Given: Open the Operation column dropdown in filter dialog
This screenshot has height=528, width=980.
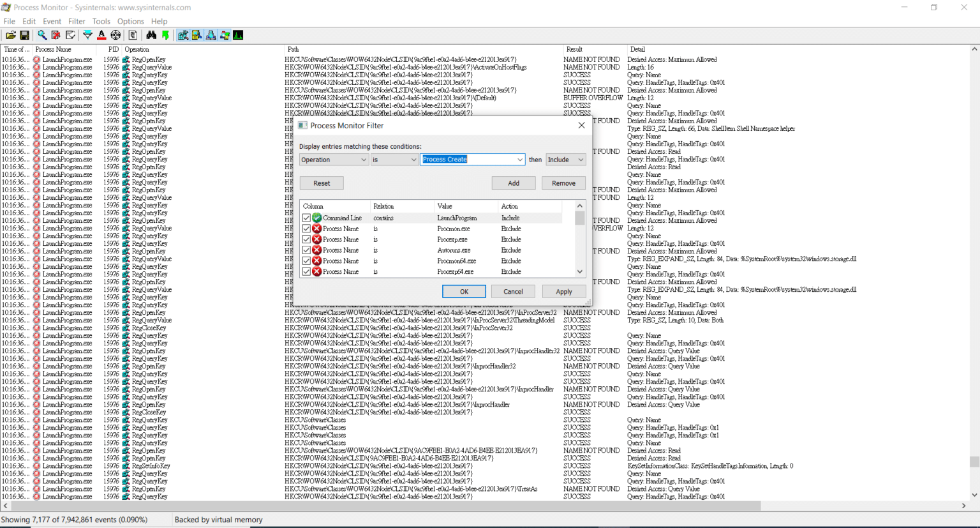Looking at the screenshot, I should tap(334, 160).
